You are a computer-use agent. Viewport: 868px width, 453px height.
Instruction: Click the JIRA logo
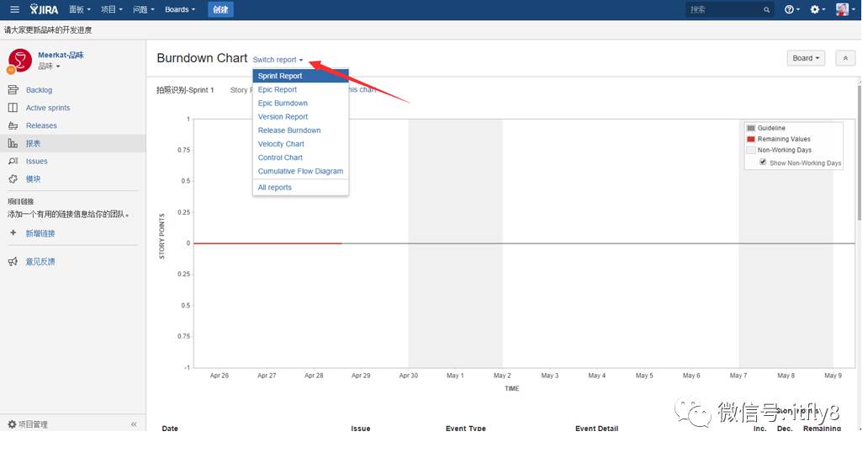pos(44,9)
